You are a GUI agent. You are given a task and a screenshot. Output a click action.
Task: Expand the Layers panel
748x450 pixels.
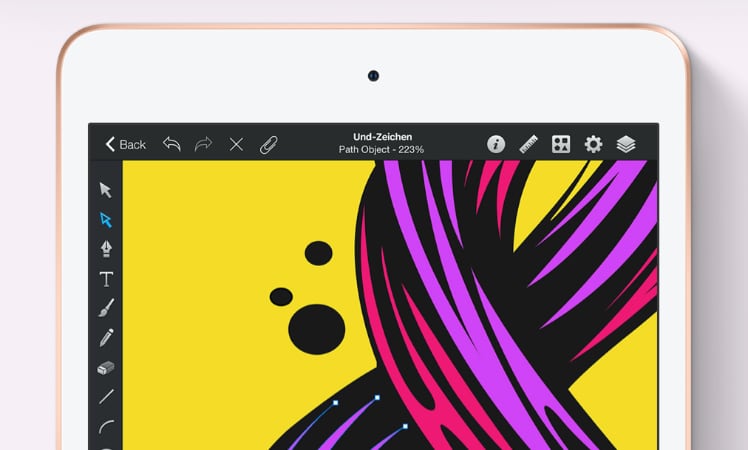626,144
